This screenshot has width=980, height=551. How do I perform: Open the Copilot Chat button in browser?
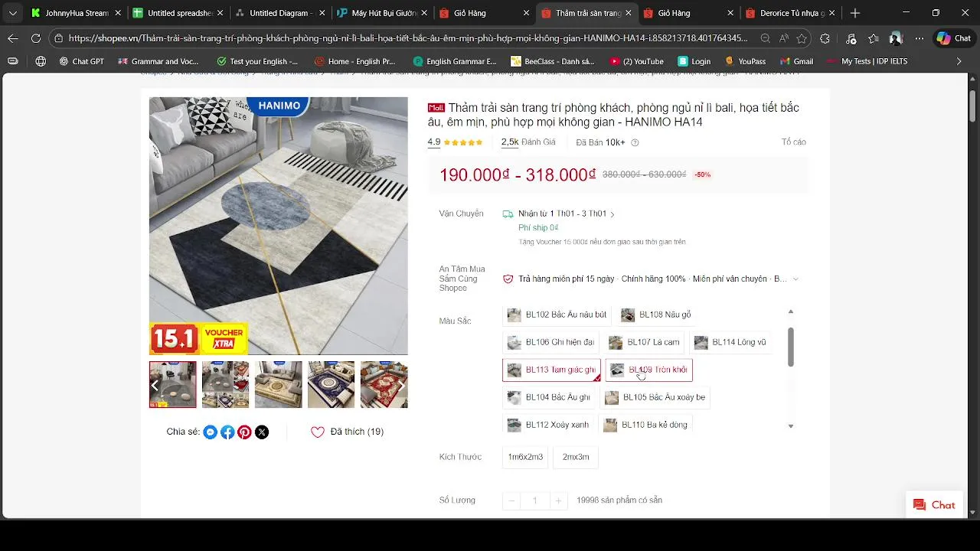pyautogui.click(x=953, y=38)
